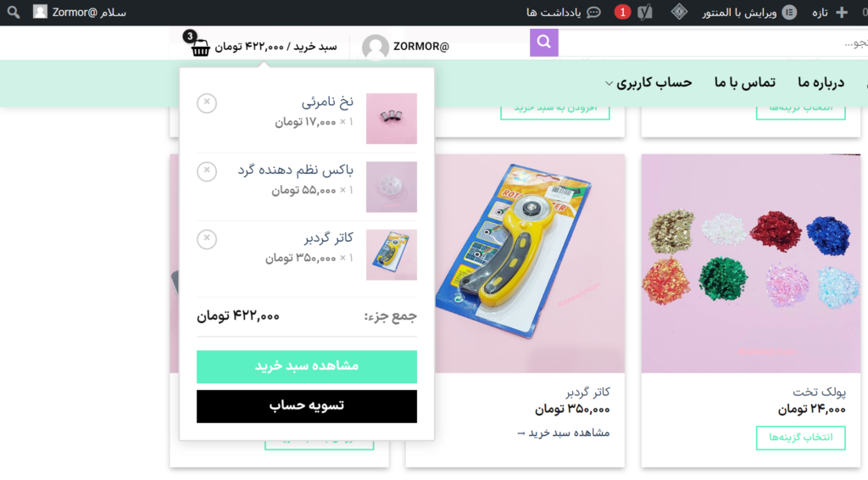Click the کاتر گردبر cart thumbnail image
This screenshot has width=868, height=480.
click(x=392, y=254)
